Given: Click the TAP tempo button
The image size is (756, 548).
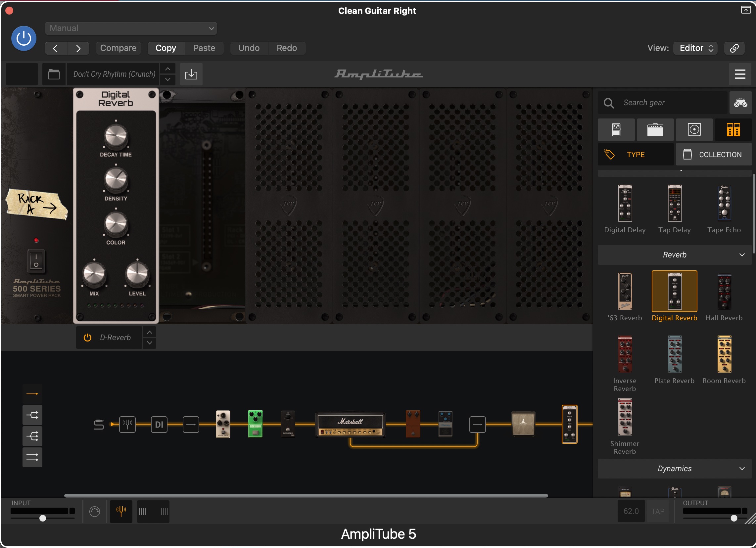Looking at the screenshot, I should pyautogui.click(x=657, y=512).
